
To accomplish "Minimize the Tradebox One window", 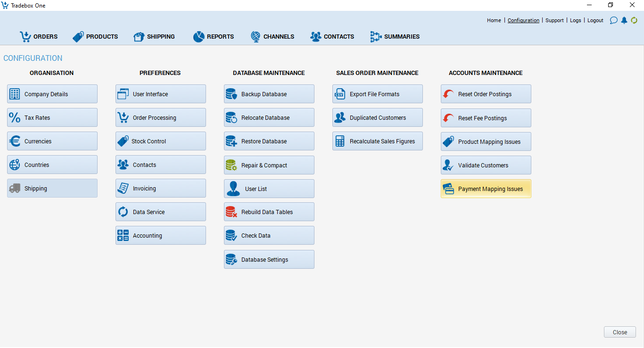I will pyautogui.click(x=589, y=5).
